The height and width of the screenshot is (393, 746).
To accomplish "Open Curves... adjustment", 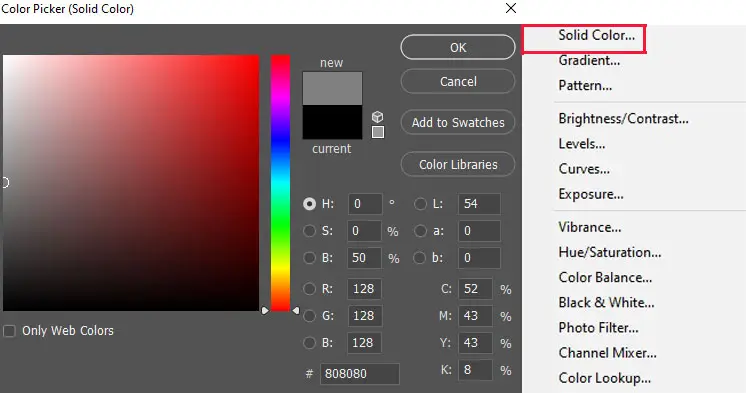I will point(584,169).
